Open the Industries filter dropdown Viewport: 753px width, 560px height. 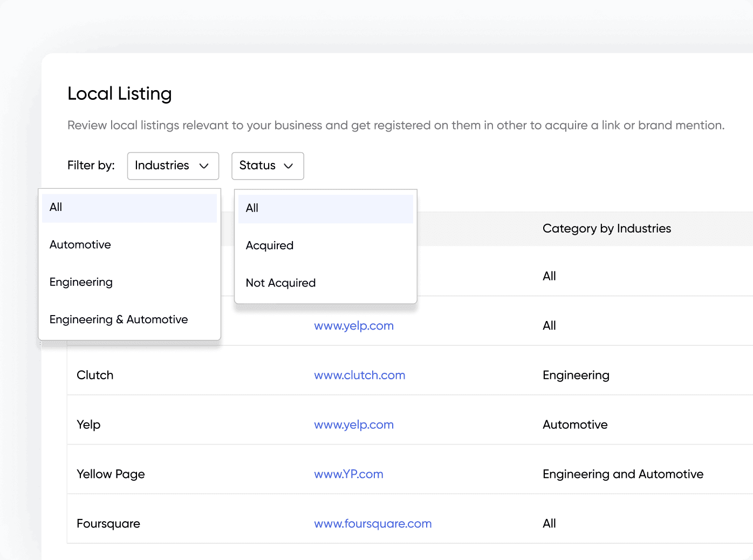[173, 166]
